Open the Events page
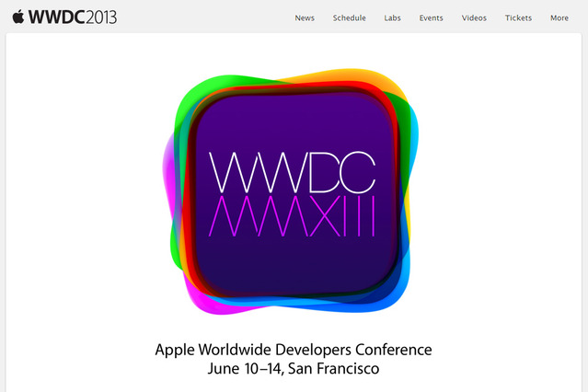This screenshot has height=392, width=588. point(431,18)
